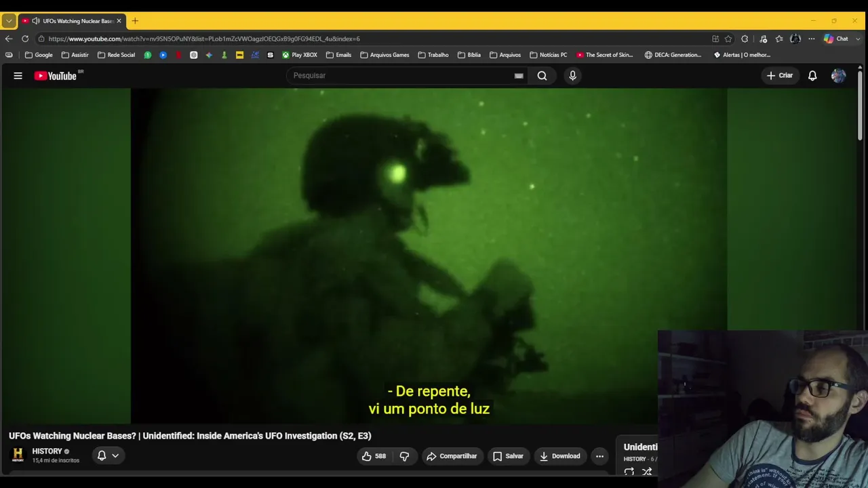Open browser settings and more menu
The height and width of the screenshot is (488, 868).
(x=811, y=39)
